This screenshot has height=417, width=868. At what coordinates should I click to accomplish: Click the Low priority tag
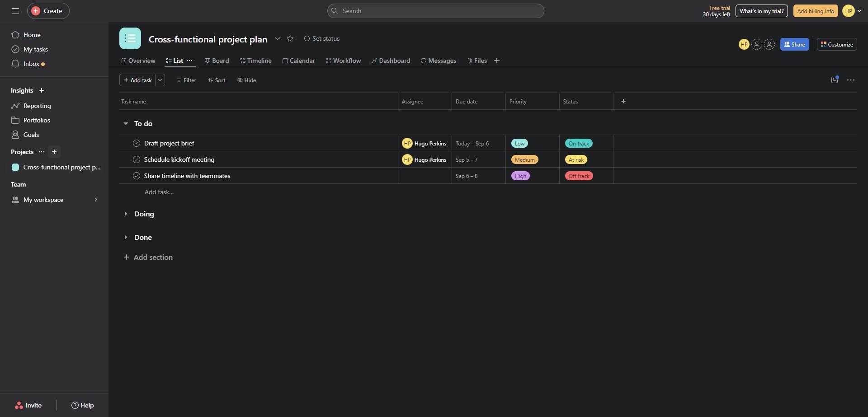(x=520, y=143)
